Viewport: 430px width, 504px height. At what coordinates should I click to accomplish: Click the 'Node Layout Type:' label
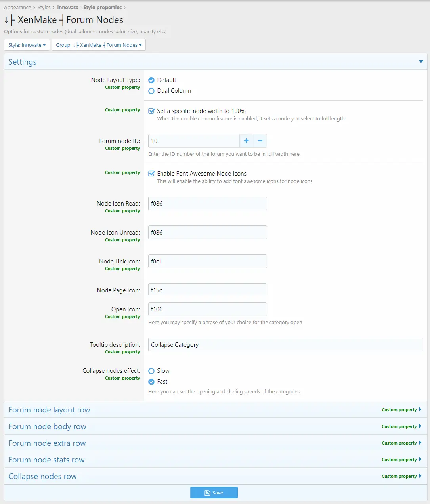pyautogui.click(x=115, y=80)
